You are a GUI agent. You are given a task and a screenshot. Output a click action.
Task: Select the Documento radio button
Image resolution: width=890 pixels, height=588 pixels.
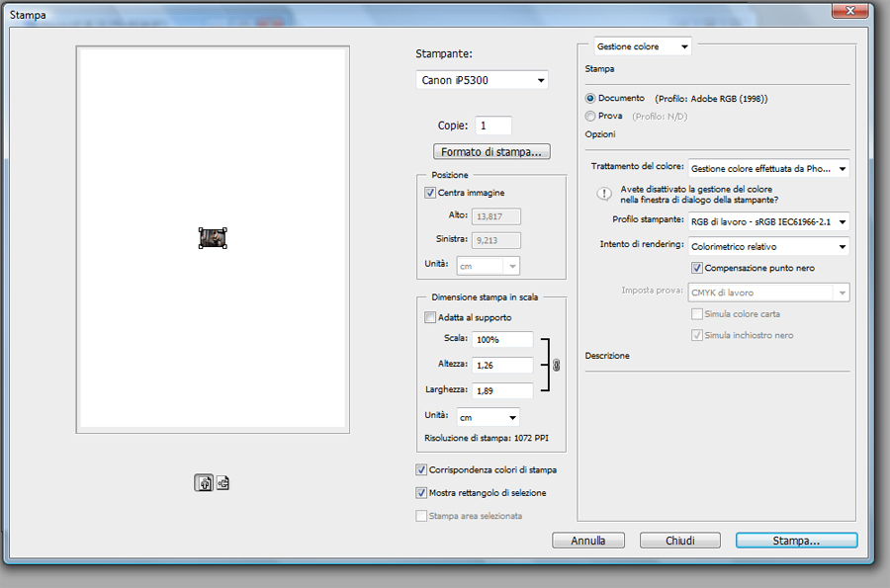590,98
